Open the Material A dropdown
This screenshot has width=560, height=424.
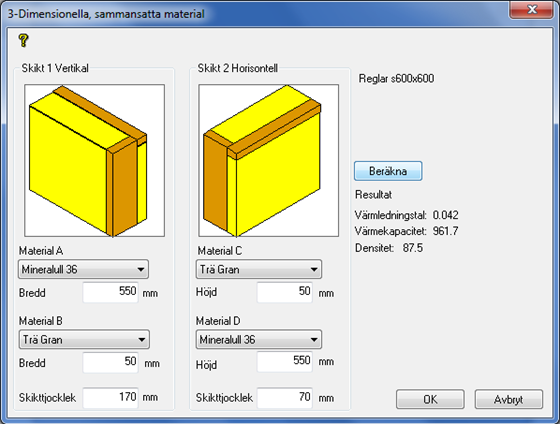[x=84, y=269]
